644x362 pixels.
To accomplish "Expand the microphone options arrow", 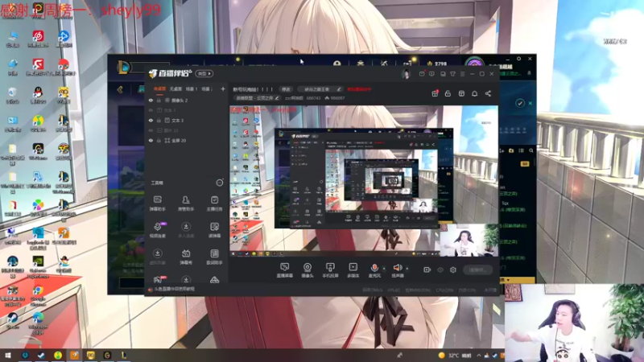I will click(384, 269).
